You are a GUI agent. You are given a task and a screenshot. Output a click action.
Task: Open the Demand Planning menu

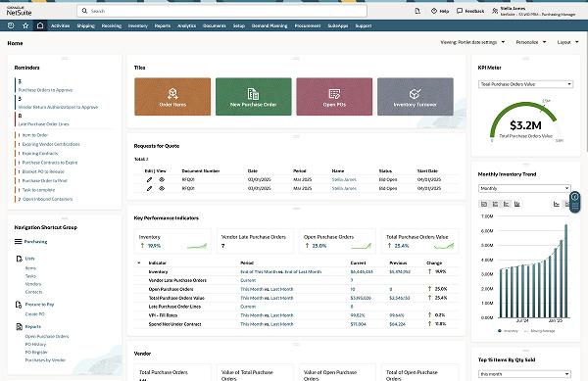coord(269,25)
